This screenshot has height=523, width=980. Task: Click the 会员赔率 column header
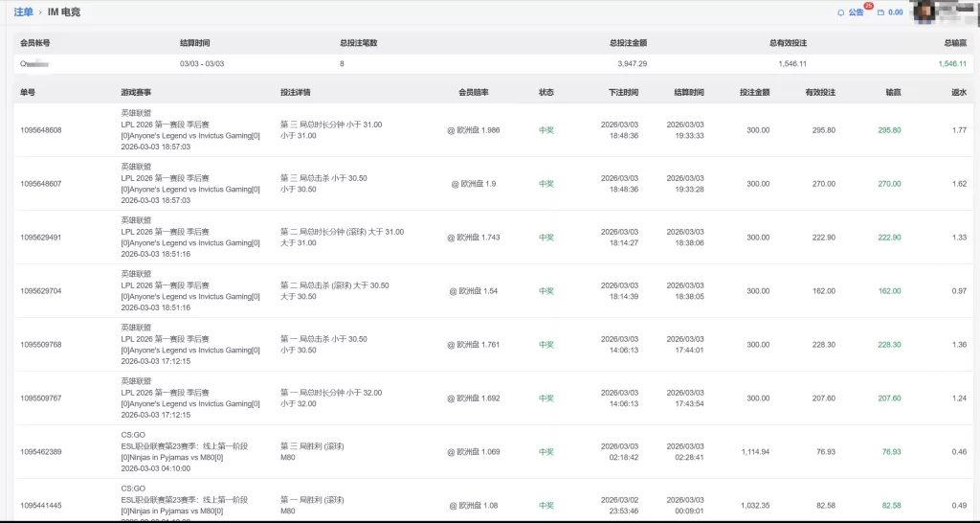coord(474,92)
